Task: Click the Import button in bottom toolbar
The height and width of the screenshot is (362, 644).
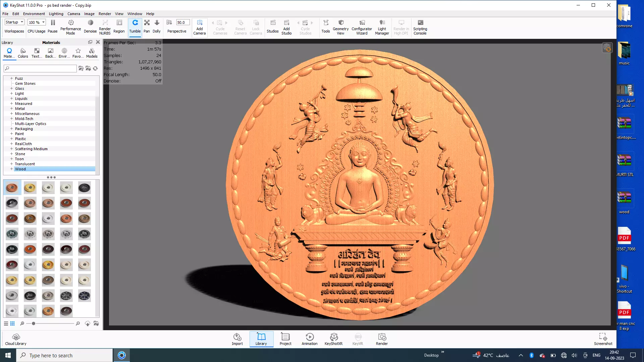Action: click(237, 339)
